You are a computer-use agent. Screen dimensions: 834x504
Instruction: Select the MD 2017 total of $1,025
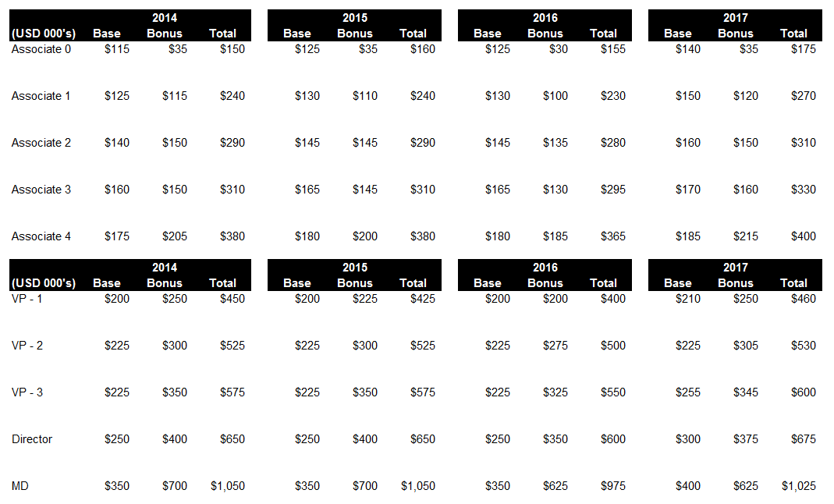click(x=799, y=486)
